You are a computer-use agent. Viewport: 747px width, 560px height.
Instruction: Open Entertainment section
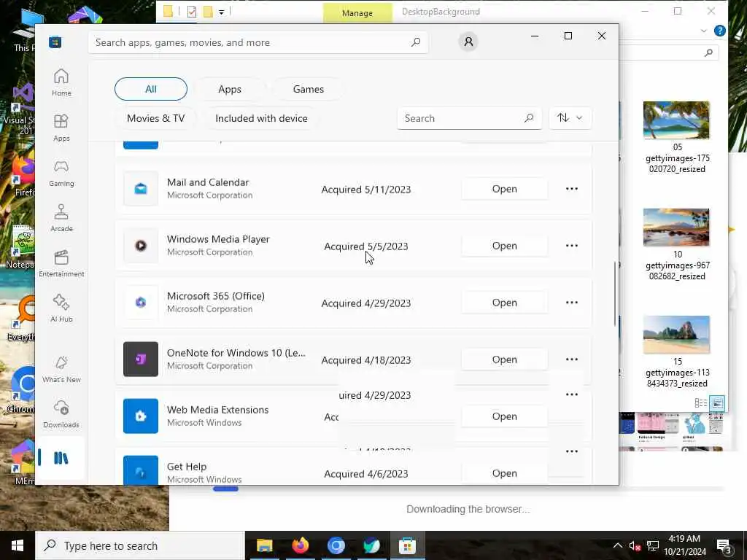coord(61,263)
